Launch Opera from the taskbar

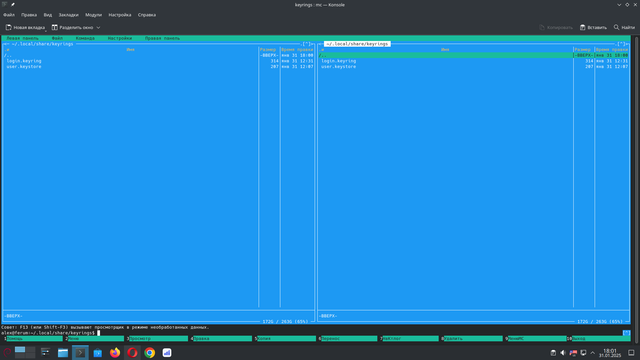point(132,353)
